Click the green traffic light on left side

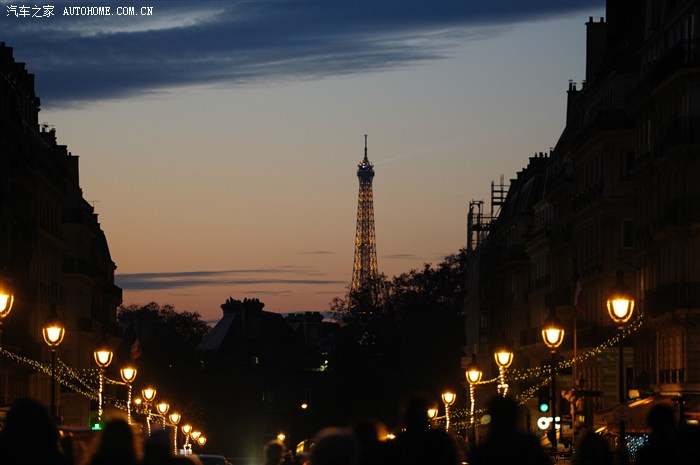(96, 425)
